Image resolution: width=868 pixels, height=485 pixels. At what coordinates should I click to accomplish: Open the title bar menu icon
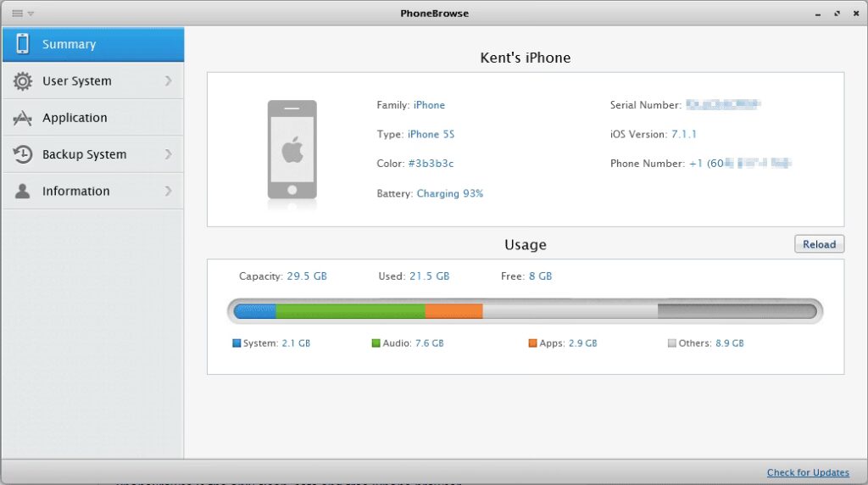(18, 14)
